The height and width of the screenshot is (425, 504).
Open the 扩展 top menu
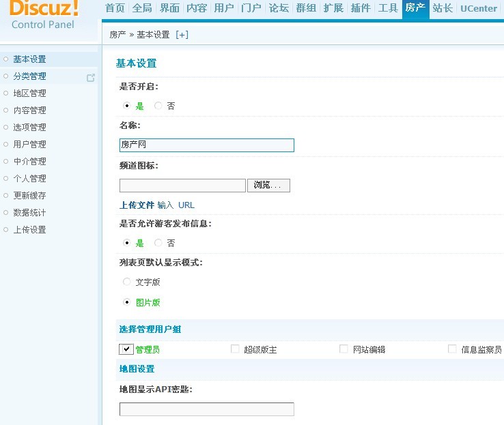click(x=333, y=8)
